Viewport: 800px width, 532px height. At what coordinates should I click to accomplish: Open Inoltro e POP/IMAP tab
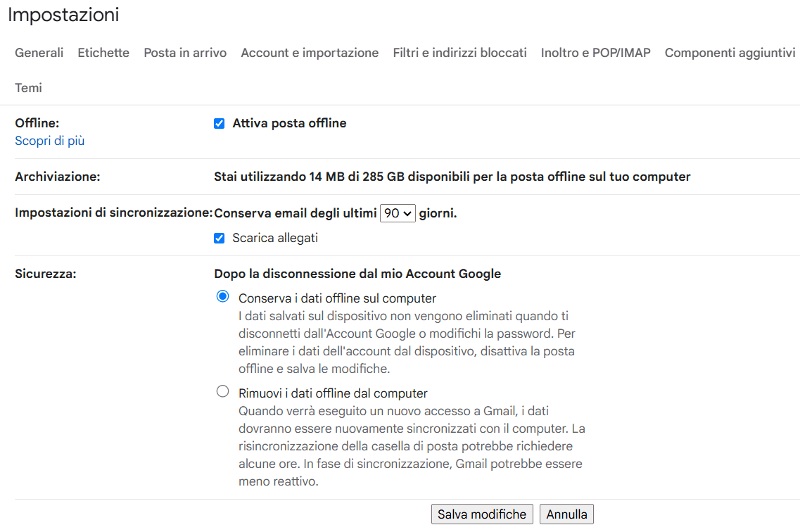click(595, 53)
